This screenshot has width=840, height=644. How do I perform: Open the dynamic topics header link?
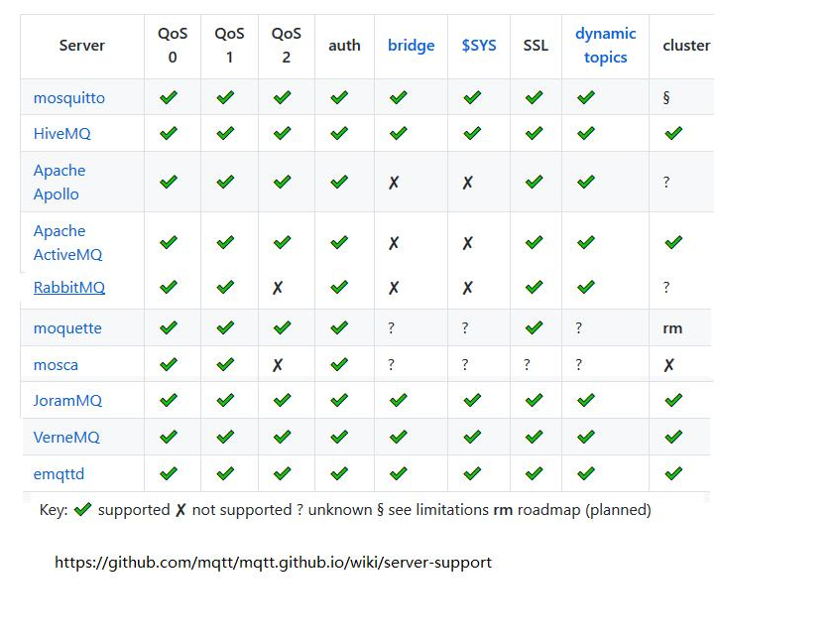[x=605, y=46]
